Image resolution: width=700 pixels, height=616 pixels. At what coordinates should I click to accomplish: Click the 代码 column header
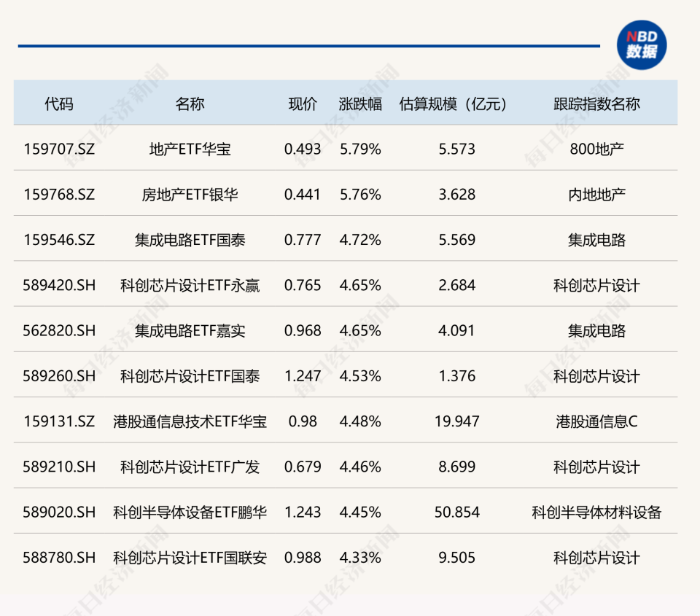tap(59, 104)
